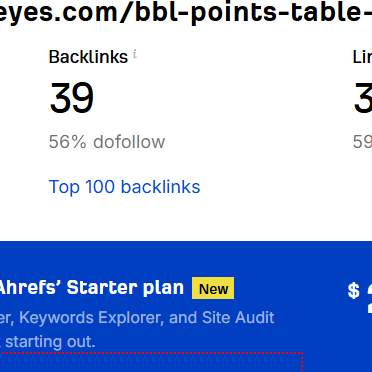This screenshot has height=372, width=372.
Task: Click the Backlinks heading label
Action: (88, 57)
